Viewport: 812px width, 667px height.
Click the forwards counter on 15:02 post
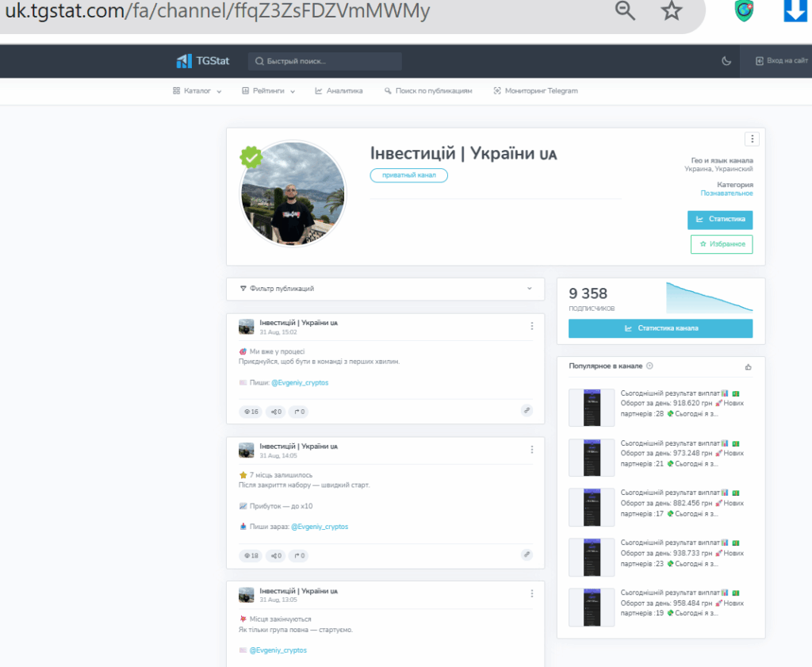coord(299,412)
